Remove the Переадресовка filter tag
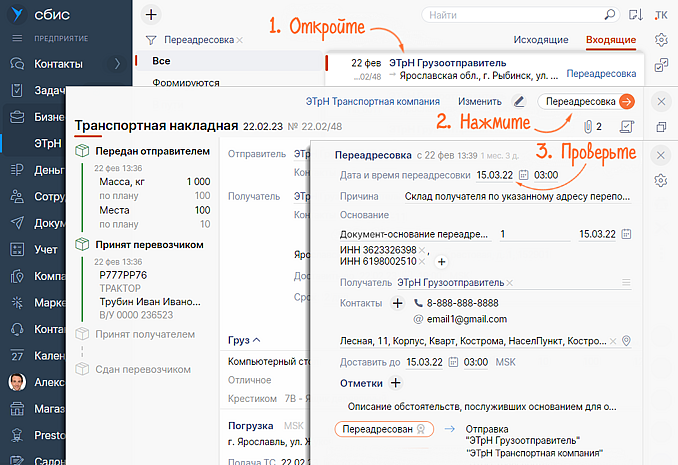This screenshot has height=465, width=678. tap(239, 40)
